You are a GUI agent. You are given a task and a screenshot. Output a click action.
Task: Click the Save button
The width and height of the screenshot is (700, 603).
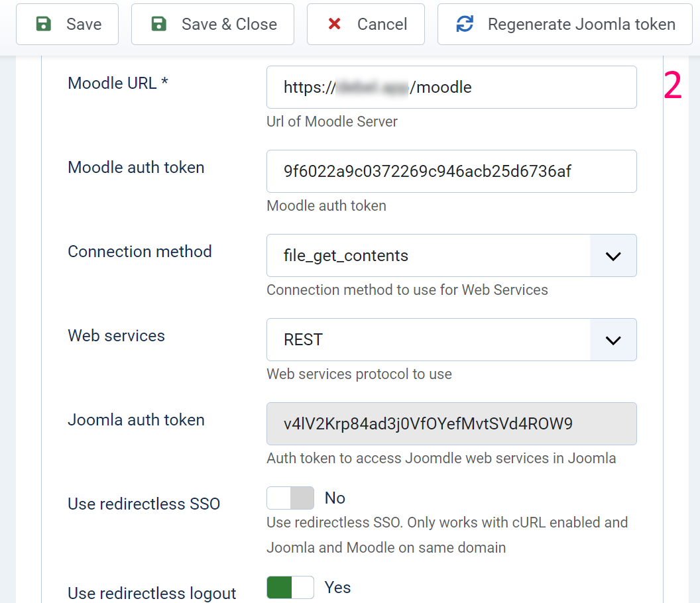coord(67,24)
